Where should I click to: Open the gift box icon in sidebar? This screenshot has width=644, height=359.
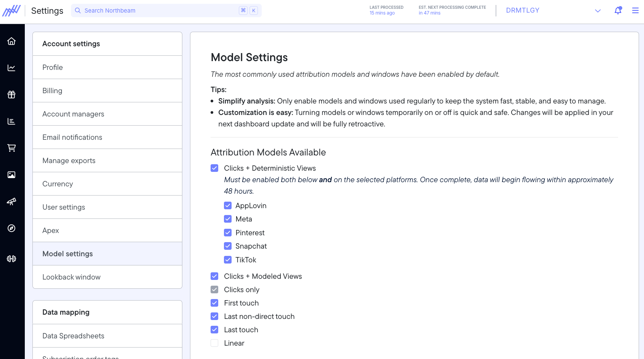pyautogui.click(x=11, y=95)
